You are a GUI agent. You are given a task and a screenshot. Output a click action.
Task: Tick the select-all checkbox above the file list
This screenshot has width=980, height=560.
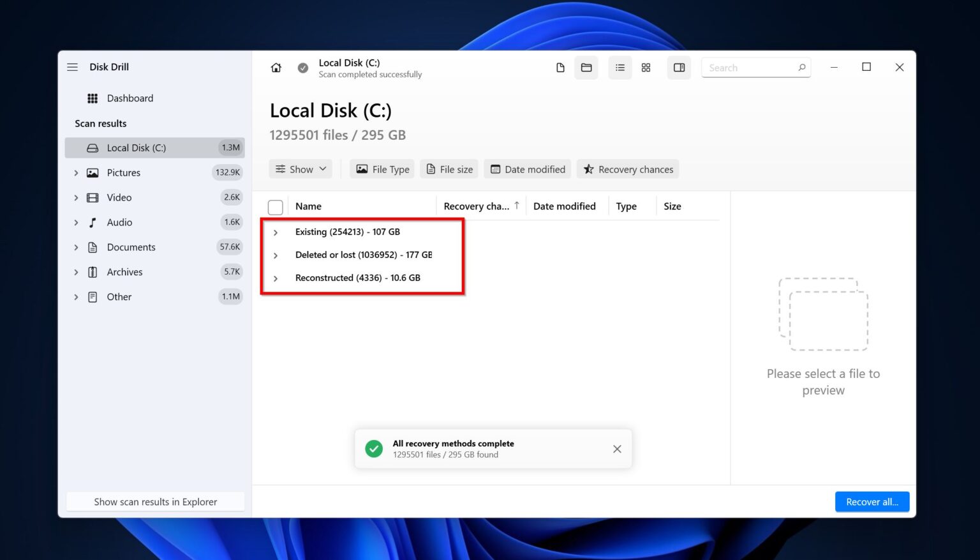pos(275,206)
